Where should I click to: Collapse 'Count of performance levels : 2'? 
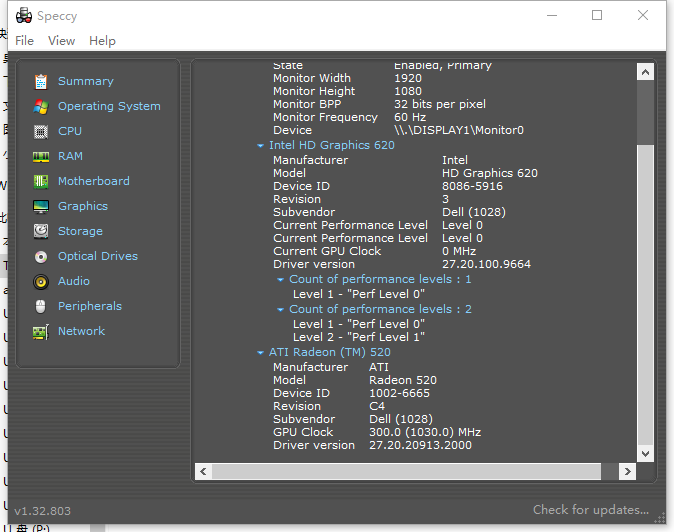pyautogui.click(x=280, y=310)
